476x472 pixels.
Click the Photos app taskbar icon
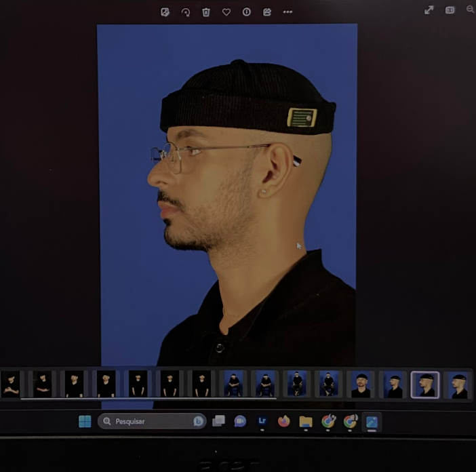click(x=372, y=422)
